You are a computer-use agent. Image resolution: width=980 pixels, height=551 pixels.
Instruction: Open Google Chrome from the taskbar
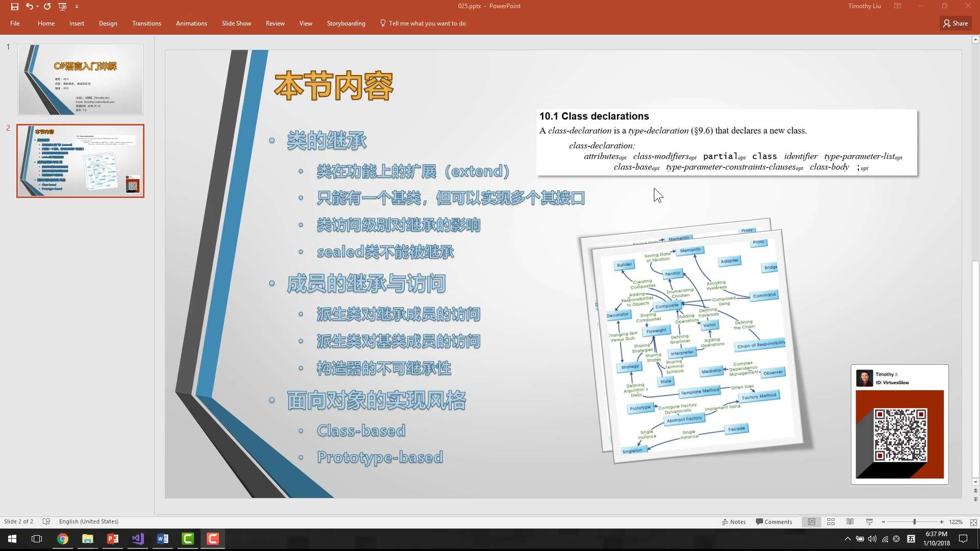[62, 539]
